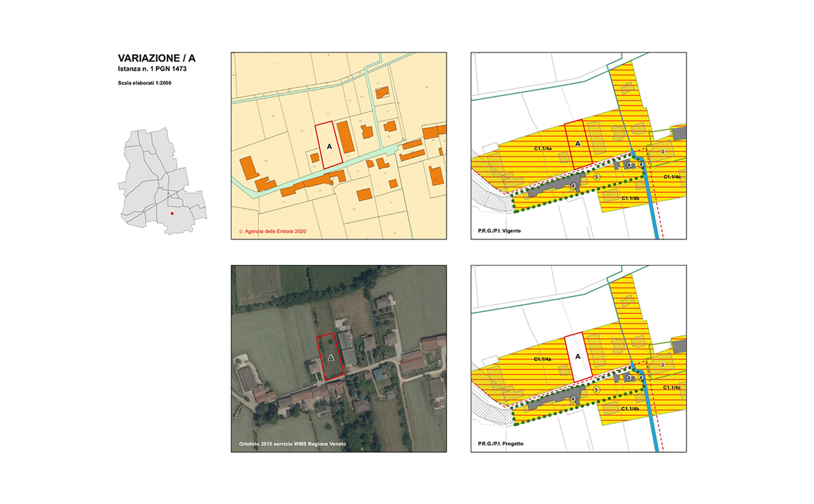Click circled 4 on long gray building, Progetto map
Screen dimensions: 814x504
[x=573, y=399]
